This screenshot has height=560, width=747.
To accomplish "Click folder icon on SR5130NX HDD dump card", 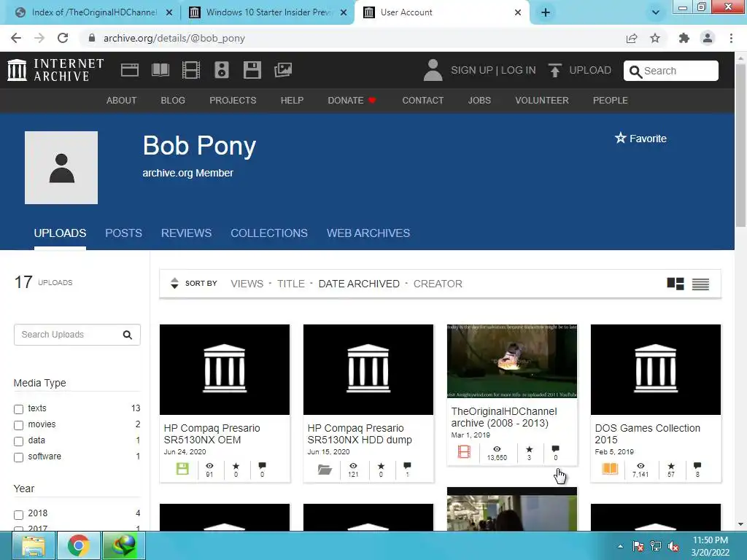I will 325,470.
